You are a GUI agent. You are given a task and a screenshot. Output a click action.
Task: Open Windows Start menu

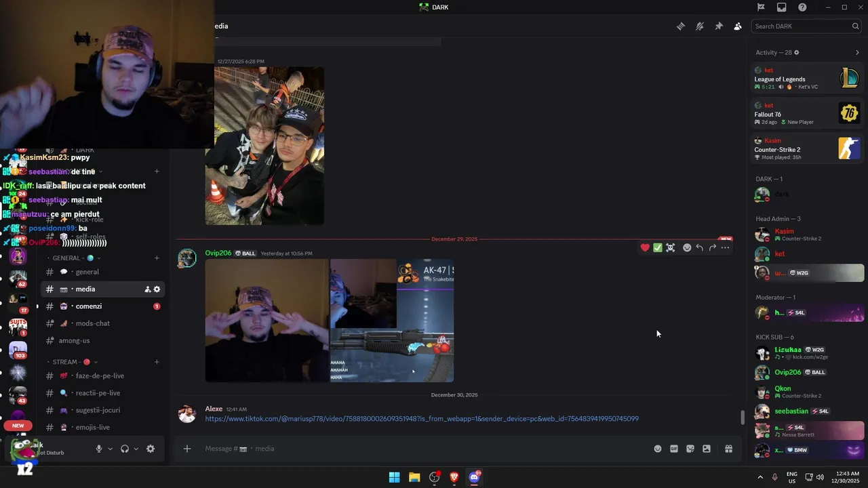(394, 477)
